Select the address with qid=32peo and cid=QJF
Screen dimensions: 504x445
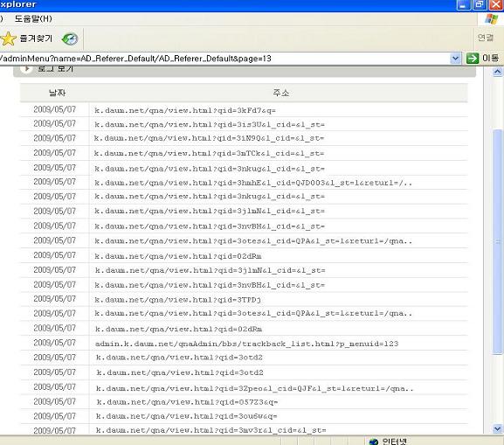[x=254, y=389]
